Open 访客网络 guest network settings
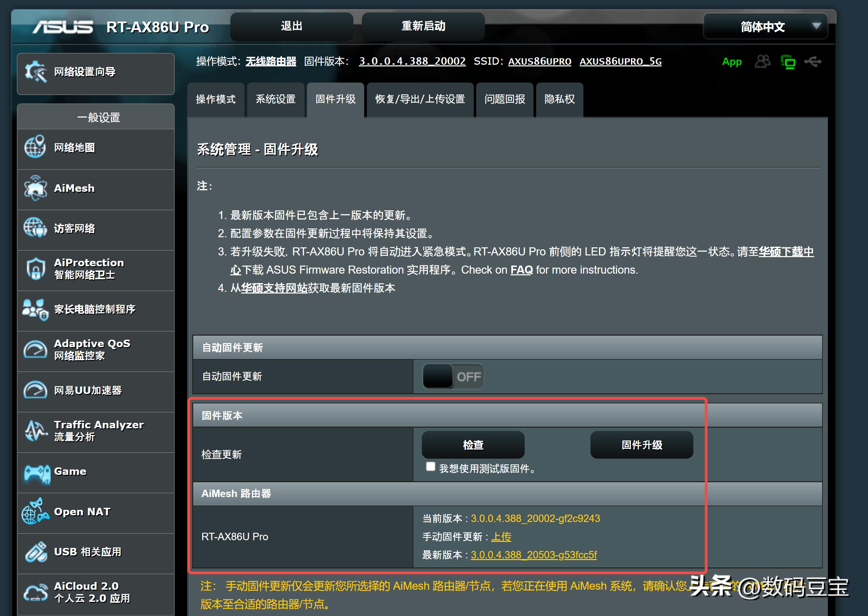 point(76,228)
